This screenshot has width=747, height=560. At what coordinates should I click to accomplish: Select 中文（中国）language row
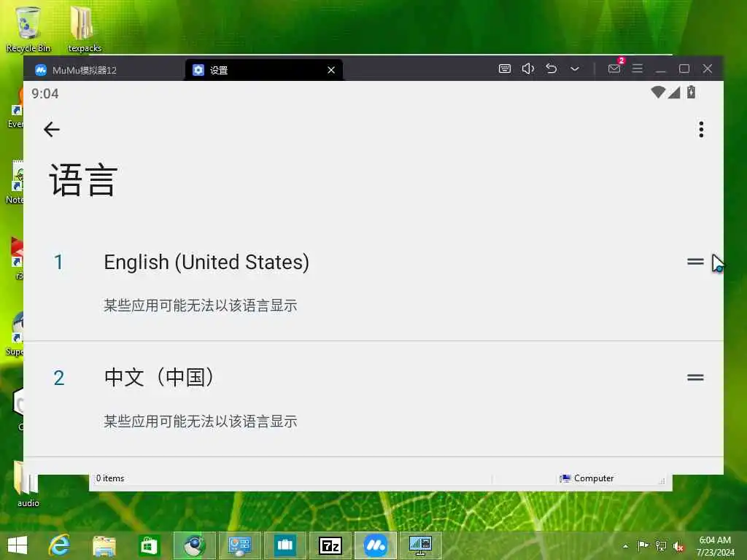click(373, 399)
